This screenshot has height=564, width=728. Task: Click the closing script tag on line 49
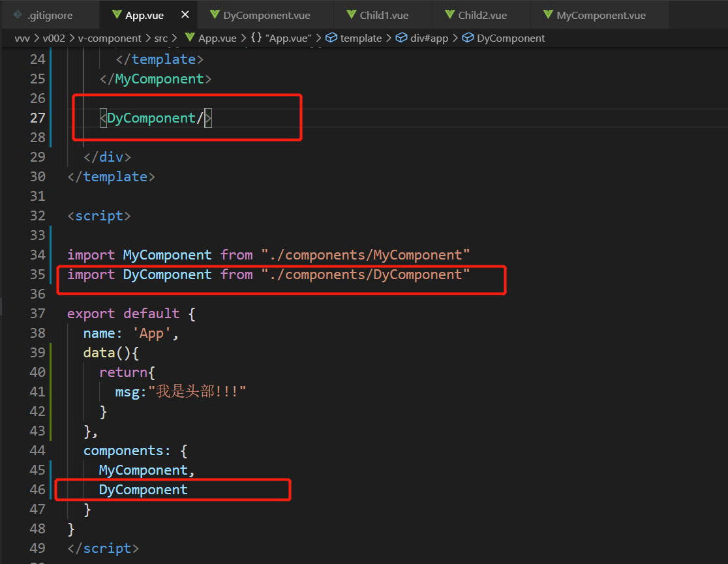[103, 548]
